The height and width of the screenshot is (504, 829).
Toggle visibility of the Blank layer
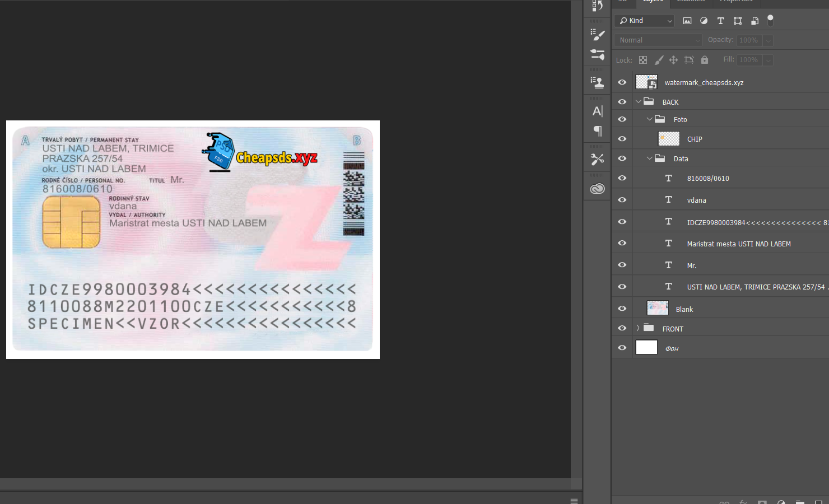[x=622, y=309]
